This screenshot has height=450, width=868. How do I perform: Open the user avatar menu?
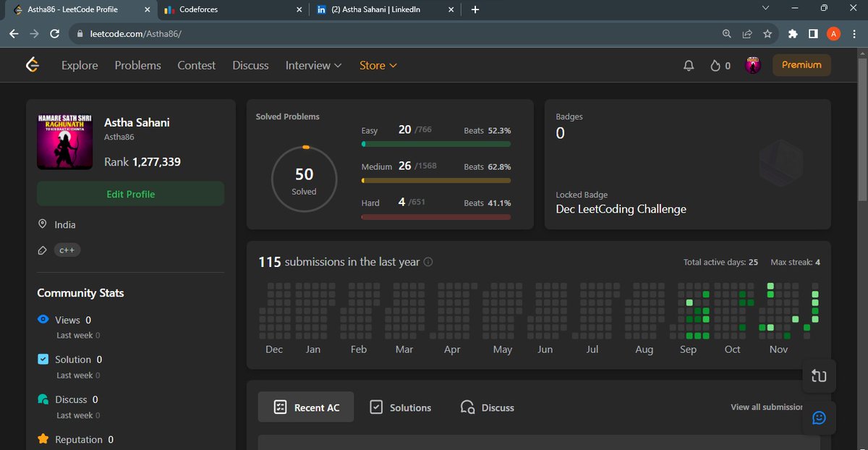pyautogui.click(x=753, y=65)
